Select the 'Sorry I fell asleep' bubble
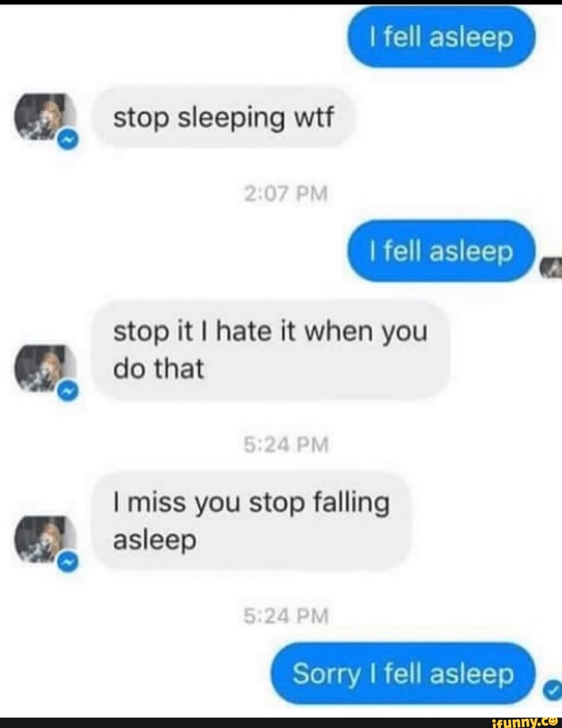 403,674
